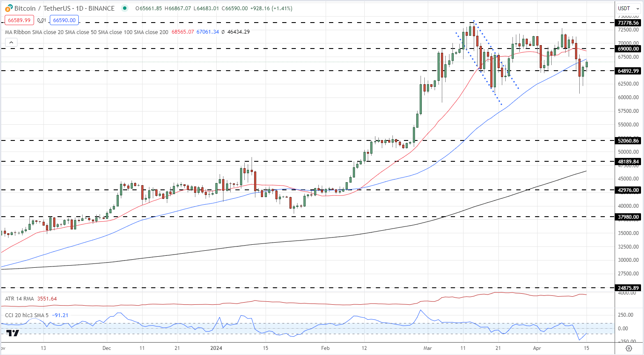Click the 52060.86 horizontal line price label
Viewport: 644px width, 355px height.
click(x=628, y=141)
